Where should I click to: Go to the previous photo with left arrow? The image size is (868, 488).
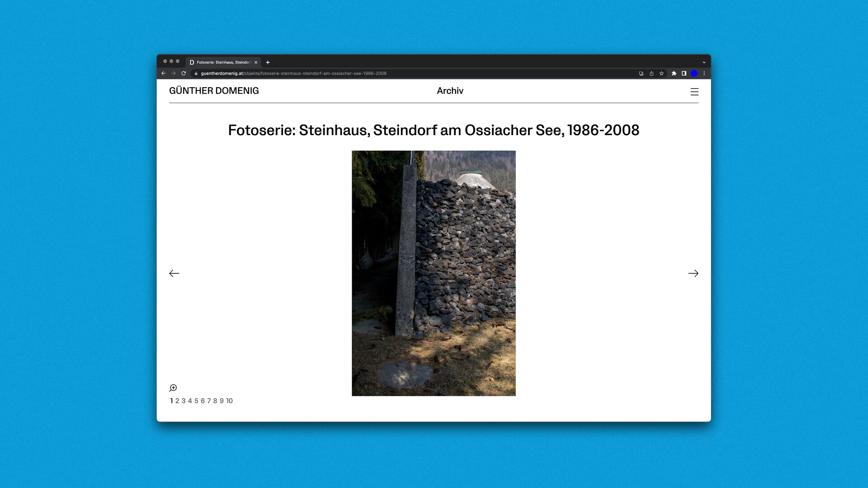pos(174,273)
